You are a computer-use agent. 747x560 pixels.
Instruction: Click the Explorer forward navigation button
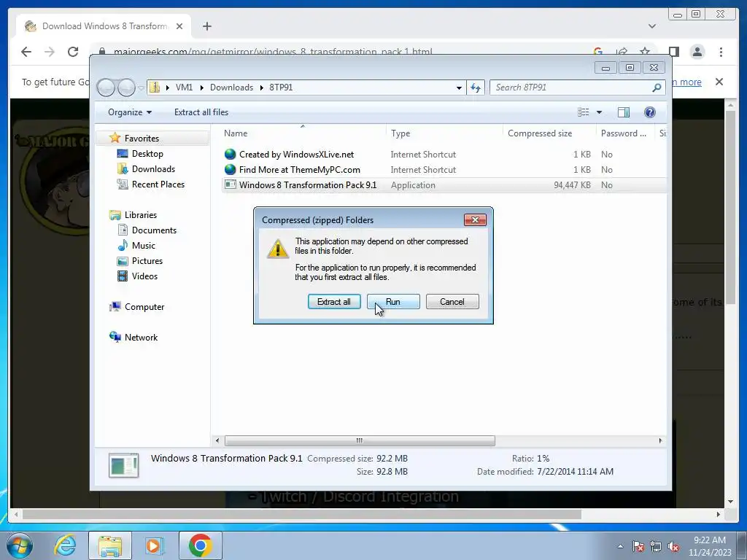pyautogui.click(x=126, y=87)
